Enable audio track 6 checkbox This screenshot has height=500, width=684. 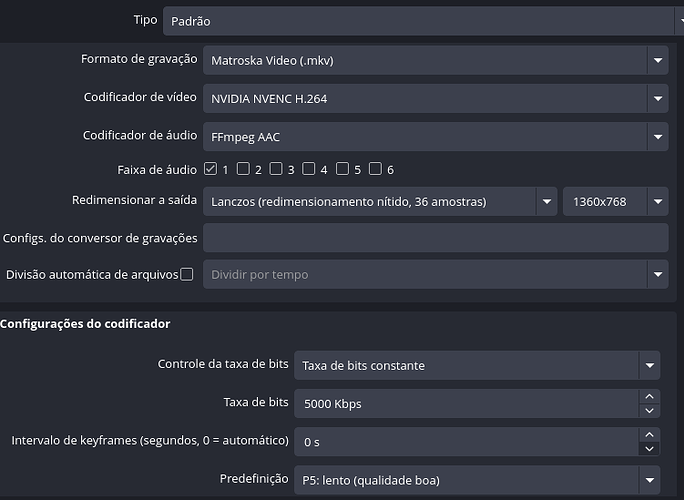375,169
